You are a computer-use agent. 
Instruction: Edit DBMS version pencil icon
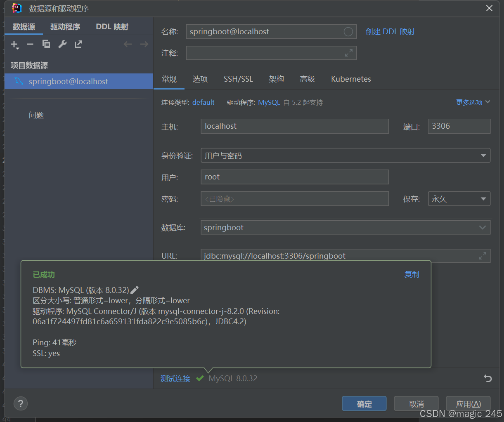[x=134, y=290]
